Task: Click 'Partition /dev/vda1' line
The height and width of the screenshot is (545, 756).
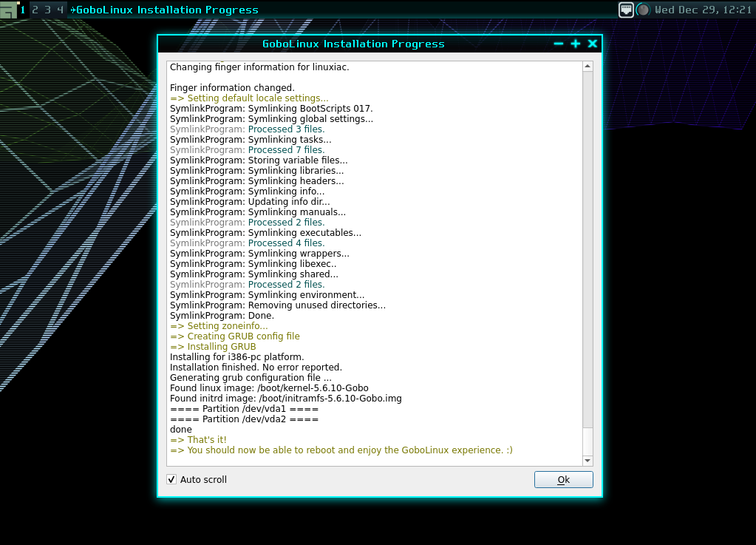Action: pyautogui.click(x=244, y=409)
